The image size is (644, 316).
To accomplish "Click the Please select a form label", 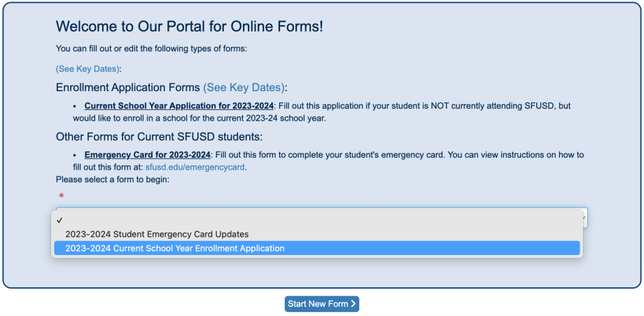I will point(112,179).
